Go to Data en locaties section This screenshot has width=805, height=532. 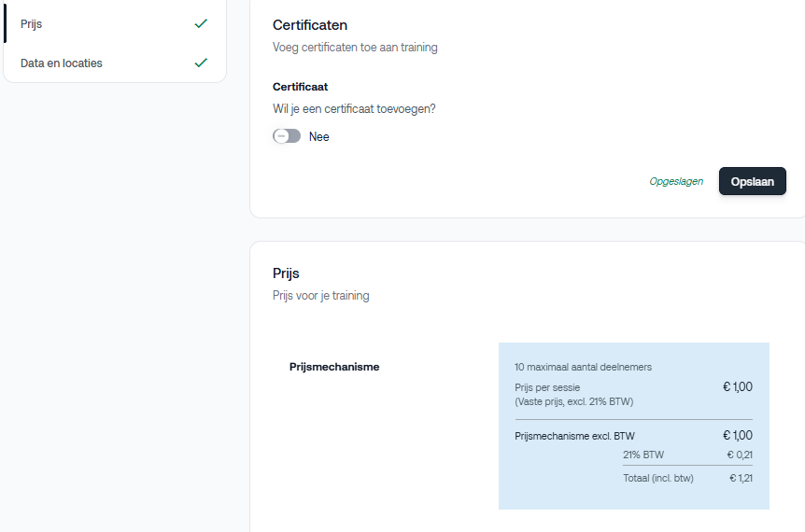coord(62,63)
